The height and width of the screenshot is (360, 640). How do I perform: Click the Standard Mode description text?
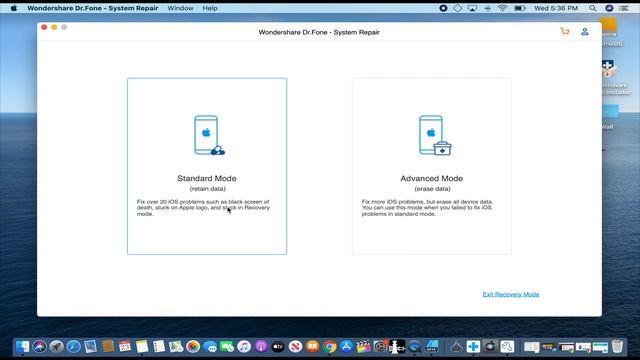pos(203,208)
